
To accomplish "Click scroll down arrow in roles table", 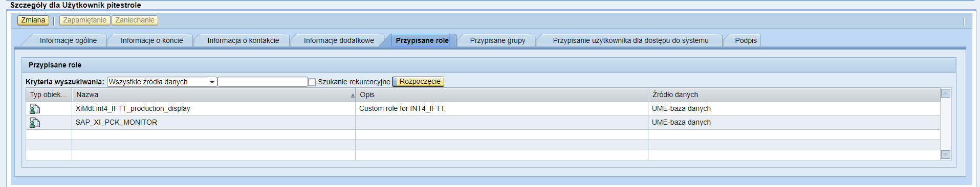I will point(945,154).
